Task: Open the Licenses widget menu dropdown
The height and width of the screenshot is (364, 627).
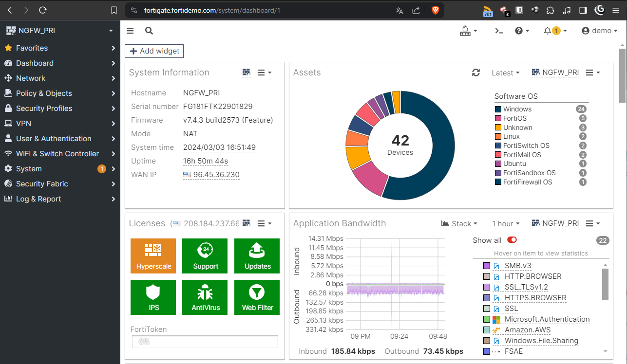Action: tap(265, 223)
